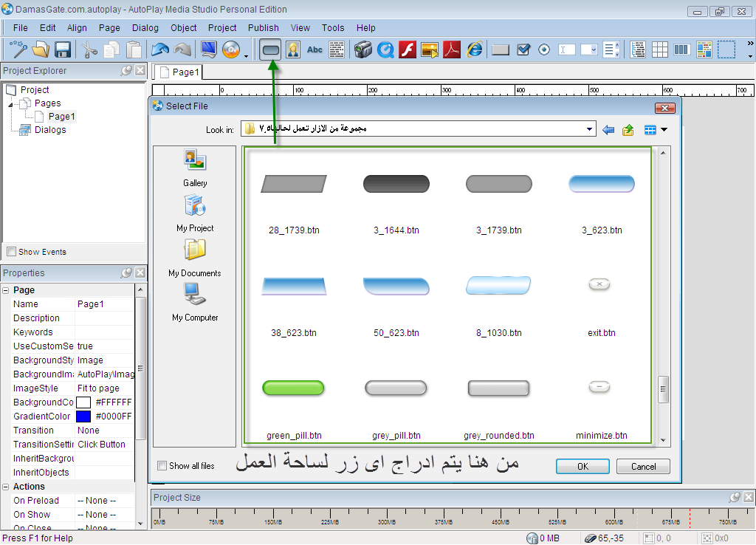Image resolution: width=756 pixels, height=545 pixels.
Task: Switch to the Page1 tab
Action: pyautogui.click(x=179, y=72)
